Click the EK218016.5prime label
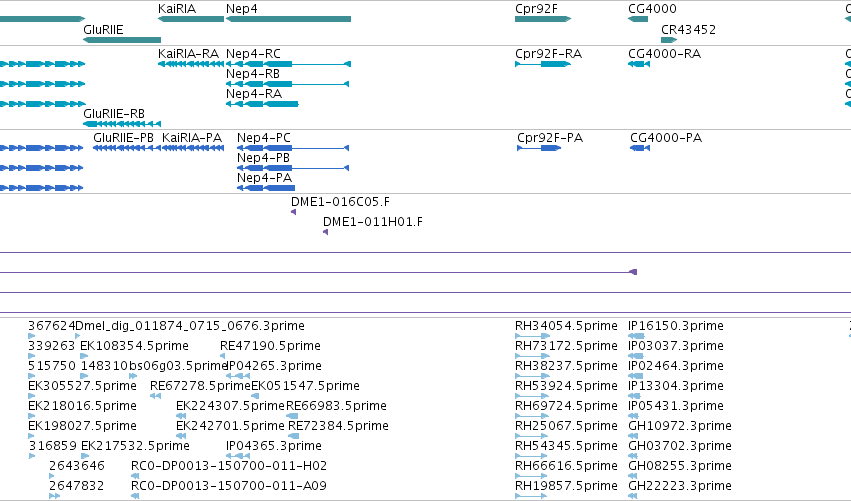This screenshot has height=501, width=851. point(82,406)
